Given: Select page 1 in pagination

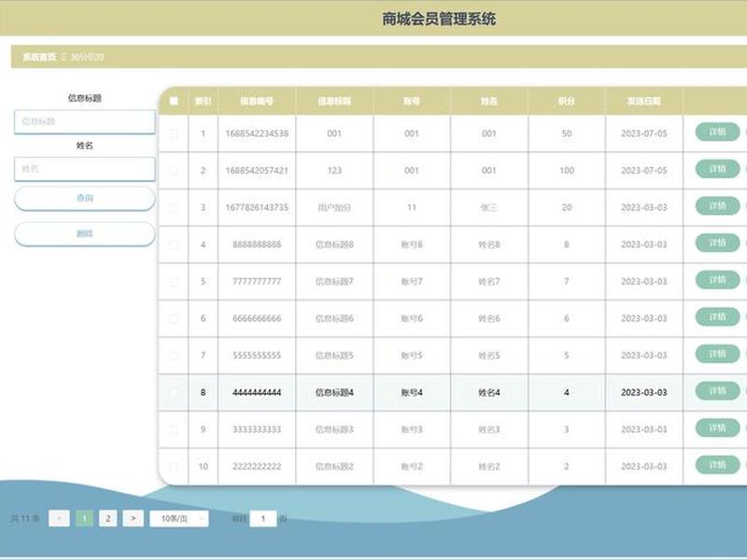Looking at the screenshot, I should point(84,519).
